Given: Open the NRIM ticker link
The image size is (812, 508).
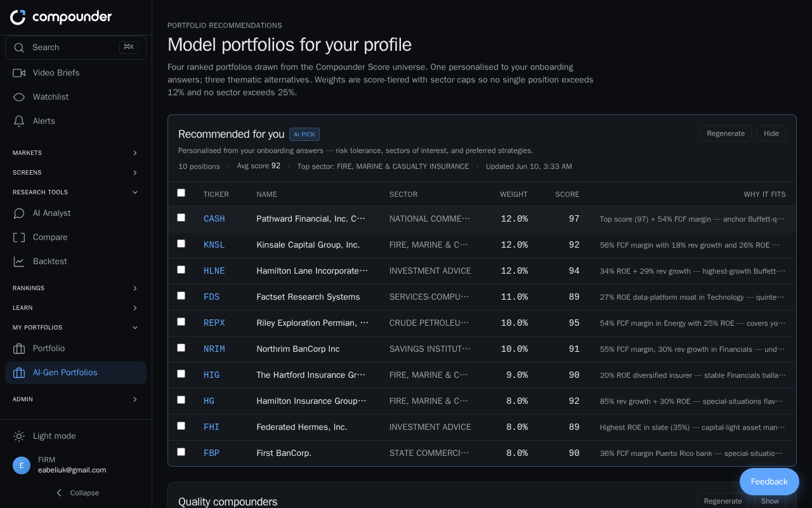Looking at the screenshot, I should (x=214, y=349).
